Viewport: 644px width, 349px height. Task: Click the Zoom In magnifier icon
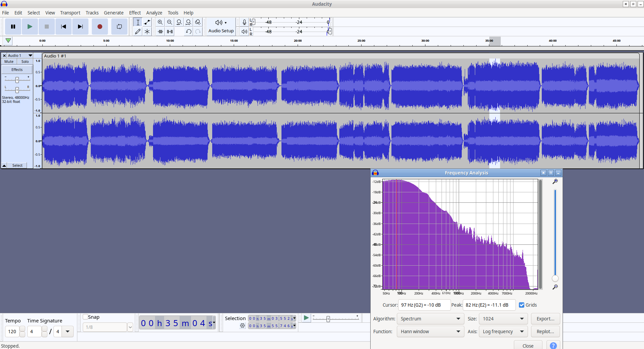(x=160, y=22)
